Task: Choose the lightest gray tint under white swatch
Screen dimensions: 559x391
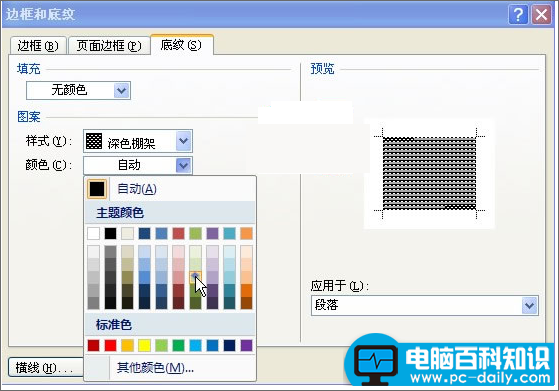Action: [x=93, y=252]
